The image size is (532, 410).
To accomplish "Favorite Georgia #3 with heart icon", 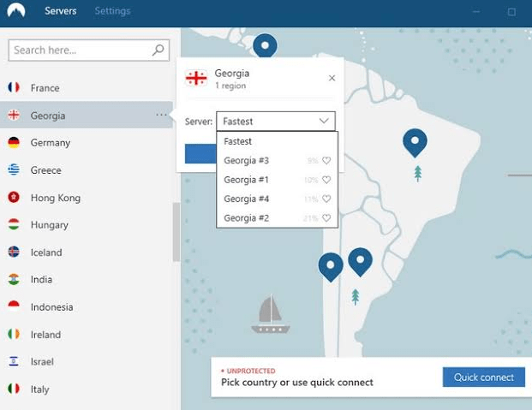I will (326, 161).
